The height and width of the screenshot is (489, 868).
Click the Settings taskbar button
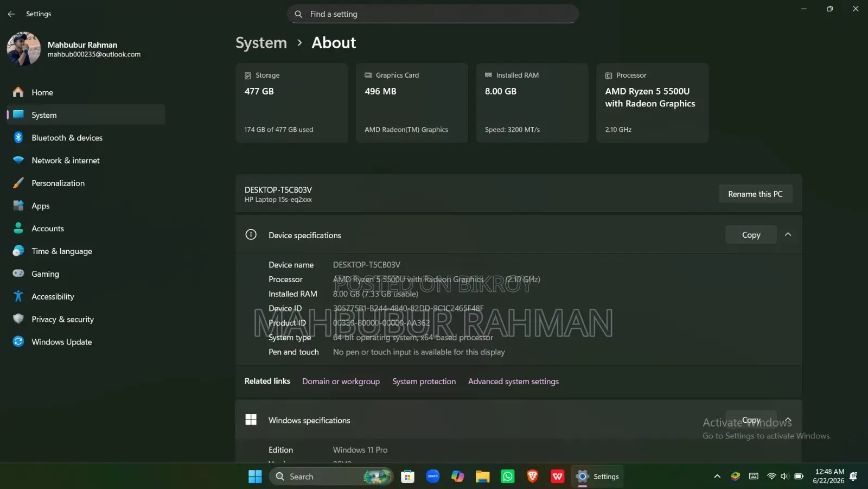(597, 477)
